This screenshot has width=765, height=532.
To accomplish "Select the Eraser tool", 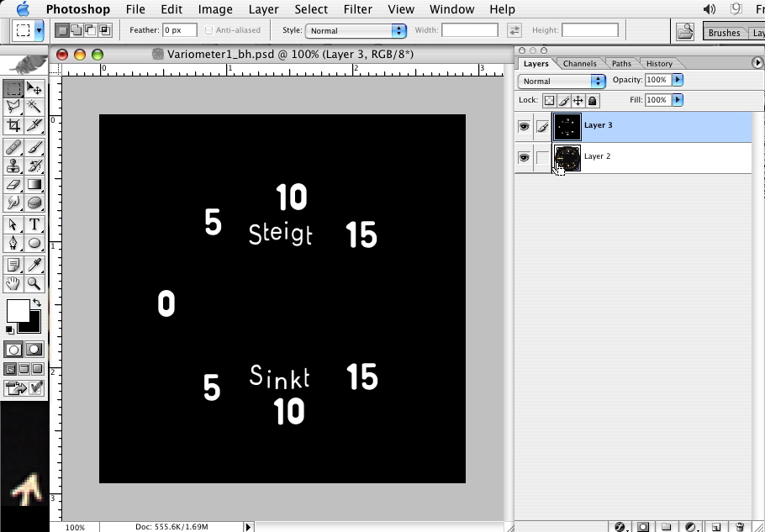I will 13,184.
